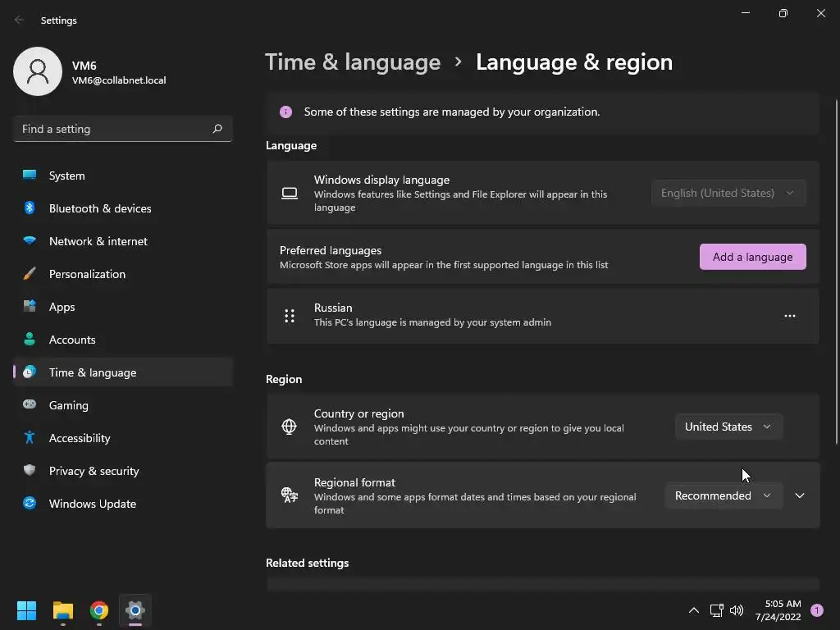Open the taskbar clock and date
Image resolution: width=840 pixels, height=630 pixels.
click(x=778, y=610)
